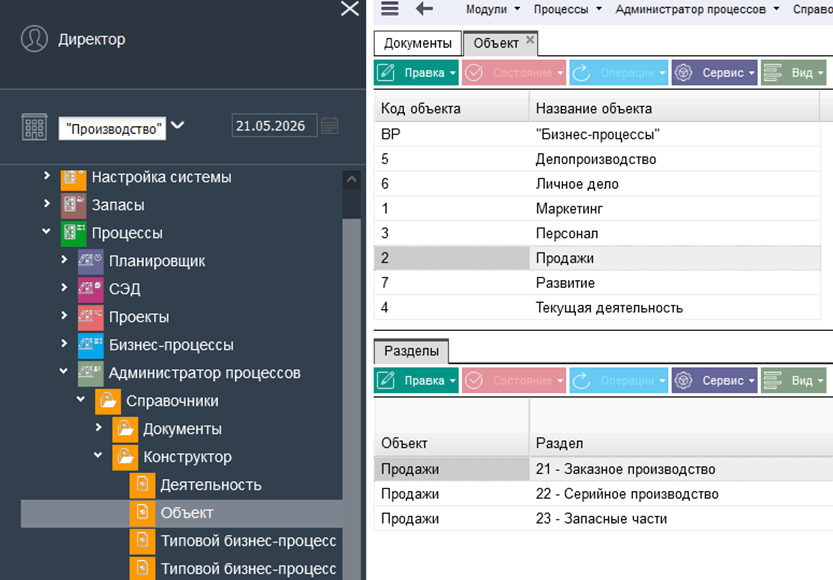Collapse the Администратор процессов node
The width and height of the screenshot is (833, 580).
[64, 371]
